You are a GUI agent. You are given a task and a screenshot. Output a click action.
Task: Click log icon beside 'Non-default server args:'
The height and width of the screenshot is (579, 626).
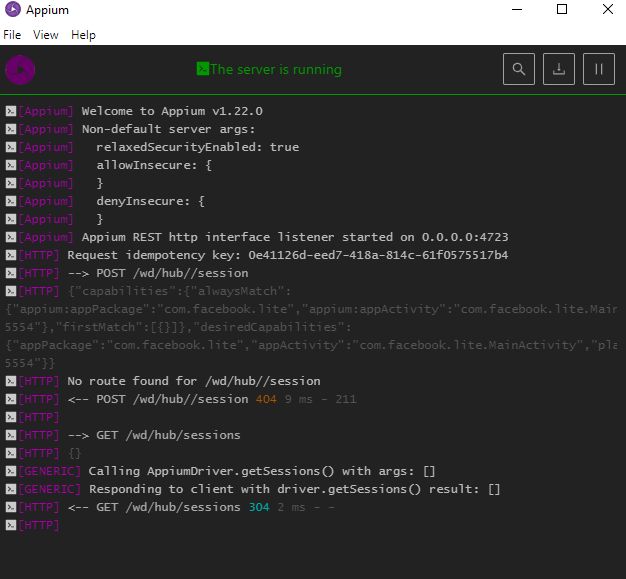[x=11, y=129]
